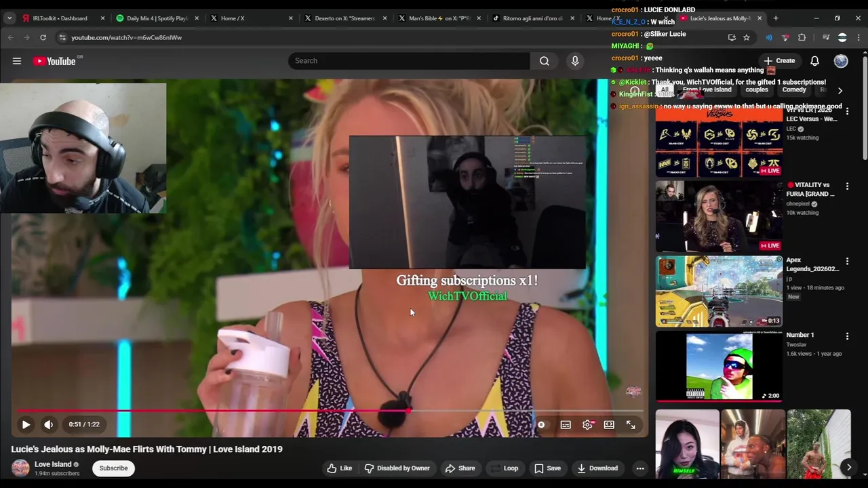Open the Love Island channel name link
868x488 pixels.
click(53, 464)
